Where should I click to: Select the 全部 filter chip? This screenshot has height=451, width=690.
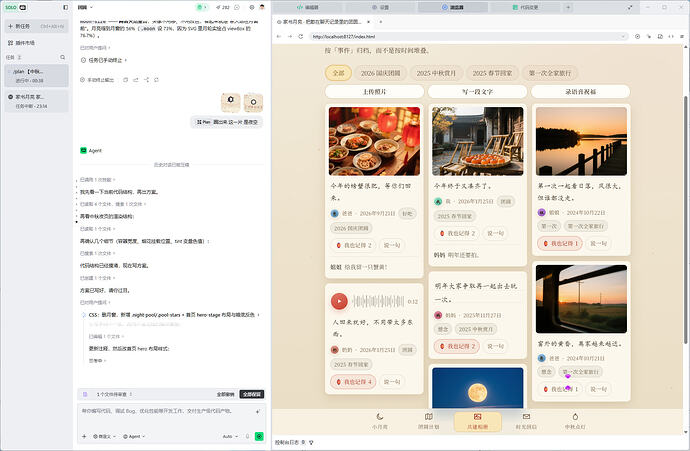[x=338, y=73]
